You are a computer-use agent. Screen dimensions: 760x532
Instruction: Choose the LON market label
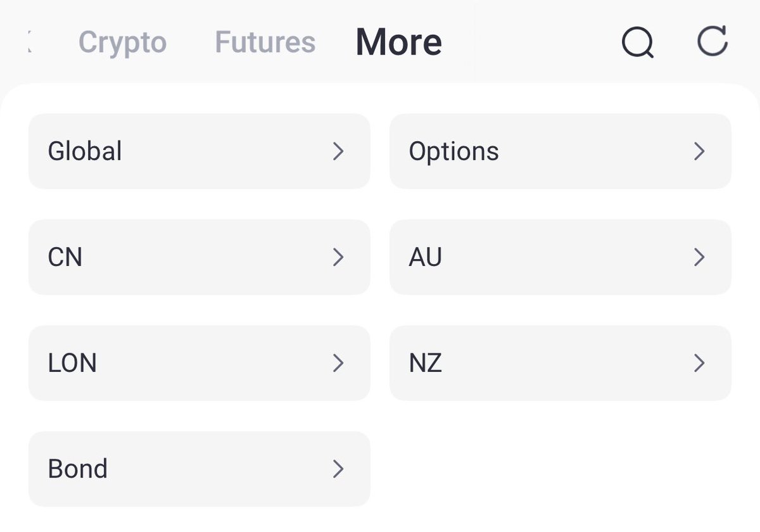click(x=72, y=363)
